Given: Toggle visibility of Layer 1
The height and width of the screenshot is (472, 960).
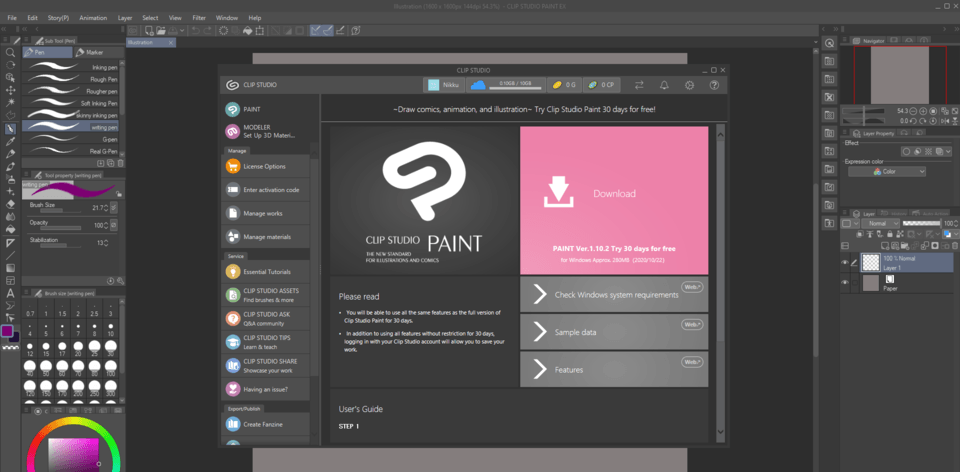Looking at the screenshot, I should tap(845, 262).
